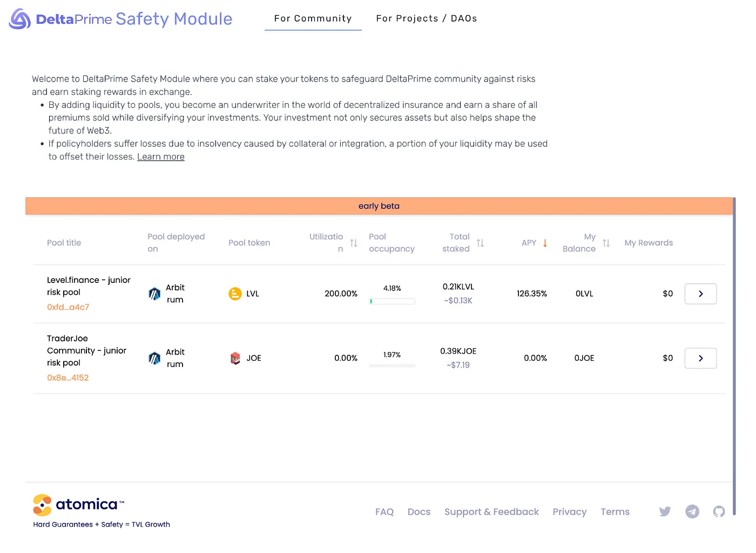Switch to the For Projects / DAOs tab
The image size is (756, 553).
(x=427, y=18)
